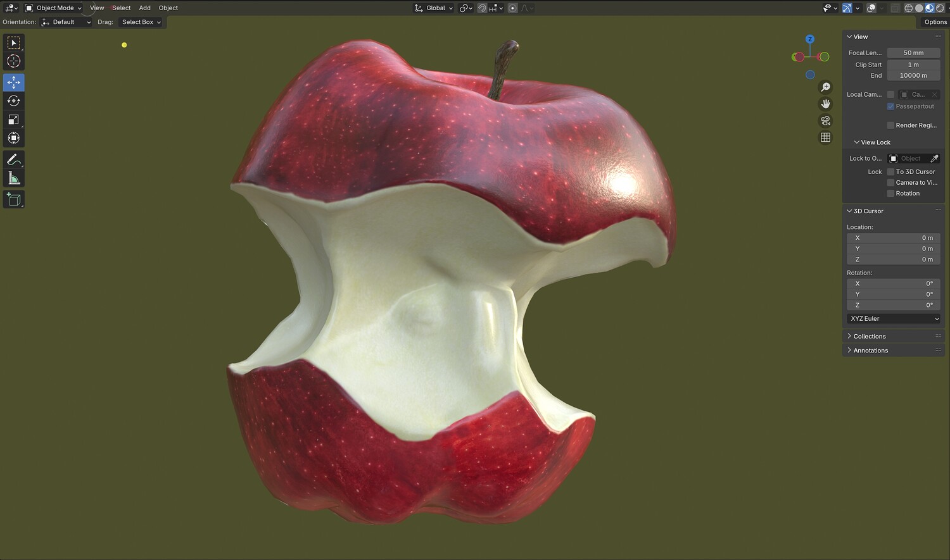Switch perspective/orthographic with the grid button
This screenshot has height=560, width=950.
coord(825,137)
